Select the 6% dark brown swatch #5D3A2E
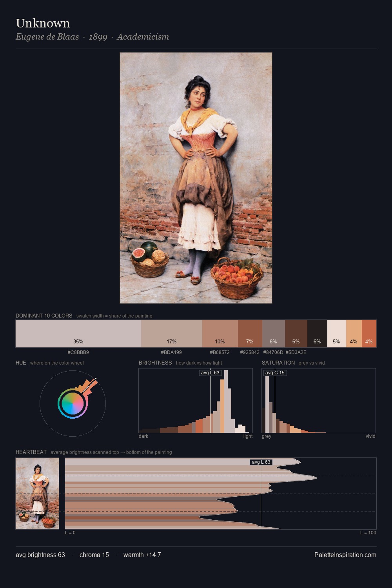 pyautogui.click(x=296, y=334)
